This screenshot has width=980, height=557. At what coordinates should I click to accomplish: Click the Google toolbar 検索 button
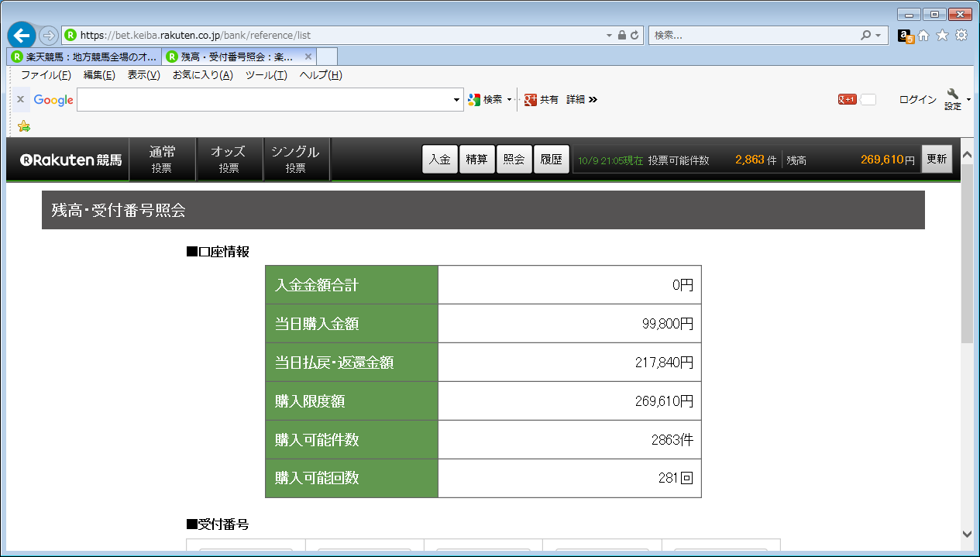tap(486, 100)
